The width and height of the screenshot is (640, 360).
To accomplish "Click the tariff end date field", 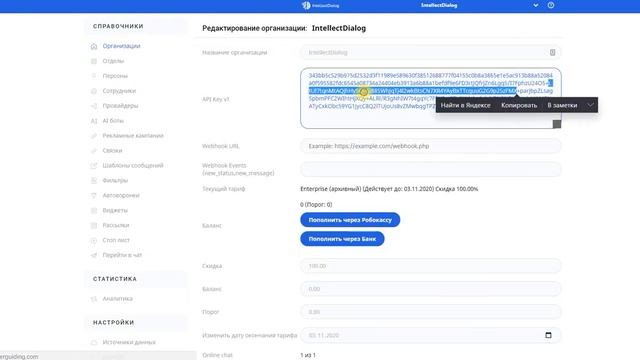I will pyautogui.click(x=431, y=335).
